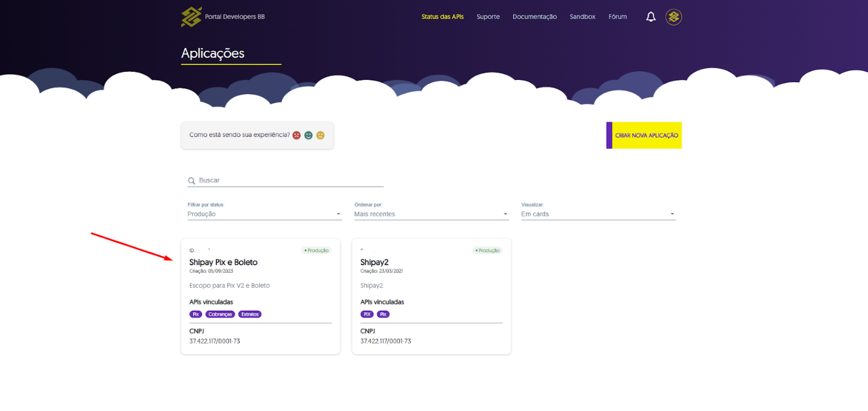Image resolution: width=868 pixels, height=411 pixels.
Task: Rate experience with the green smiley face
Action: [x=309, y=135]
